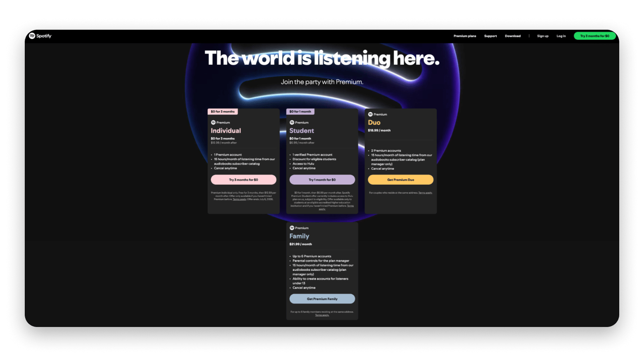This screenshot has height=360, width=644.
Task: Open Terms apply link in Family card
Action: point(322,315)
